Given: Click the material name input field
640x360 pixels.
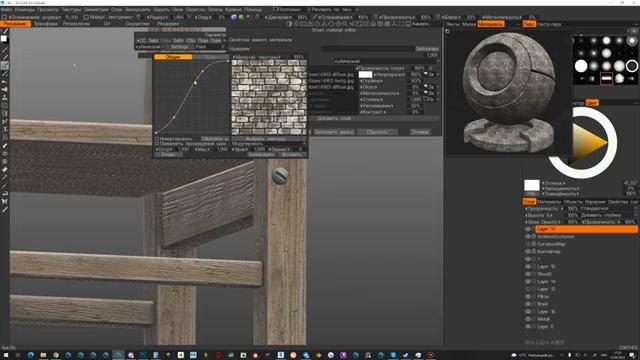Looking at the screenshot, I should 367,49.
